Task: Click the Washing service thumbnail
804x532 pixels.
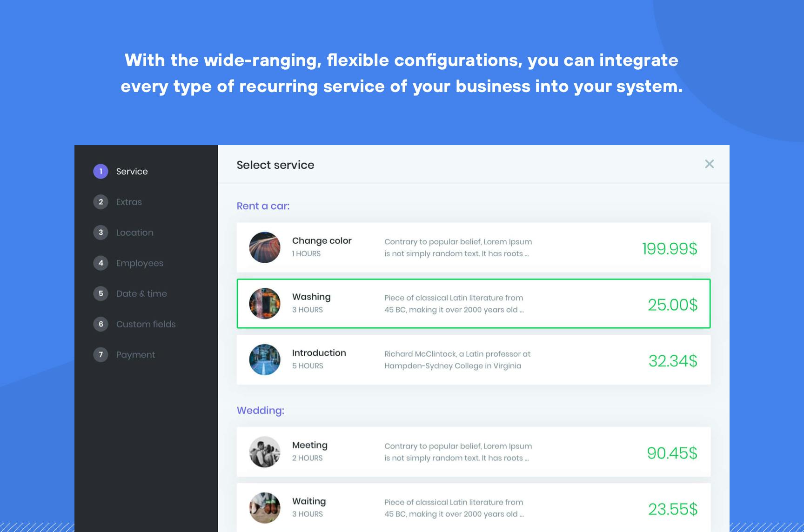Action: tap(265, 304)
